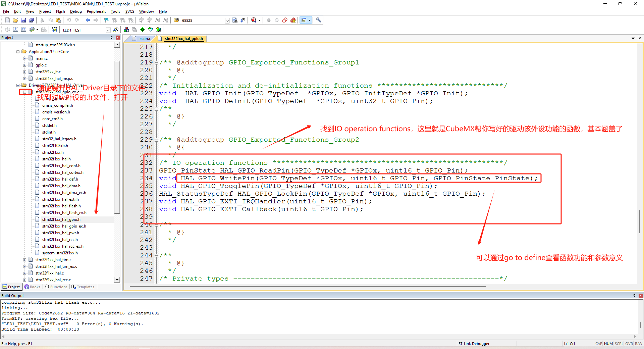This screenshot has height=349, width=644.
Task: Switch to the Books panel tab
Action: 32,287
